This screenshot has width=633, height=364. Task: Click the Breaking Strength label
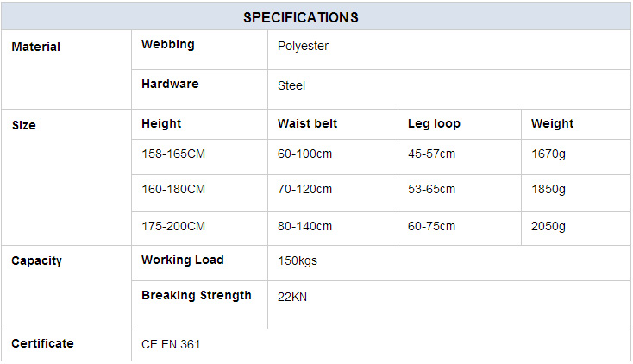(x=197, y=295)
